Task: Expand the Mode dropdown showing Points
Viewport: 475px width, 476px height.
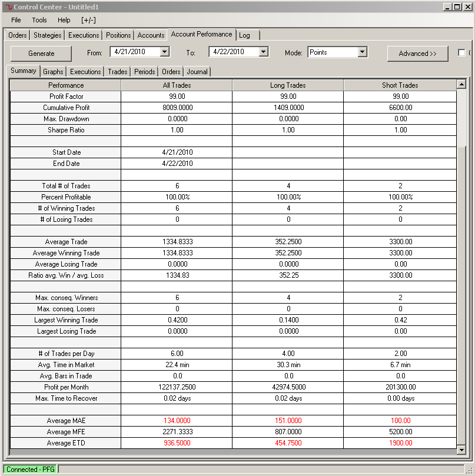Action: (362, 52)
